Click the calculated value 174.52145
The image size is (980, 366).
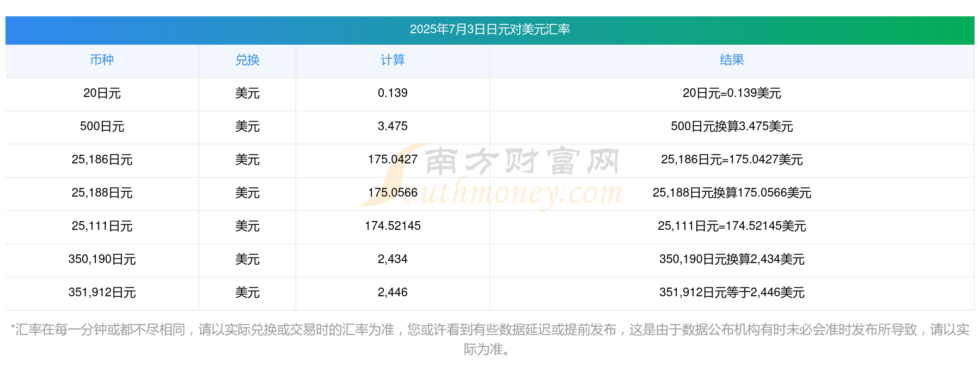pos(393,226)
